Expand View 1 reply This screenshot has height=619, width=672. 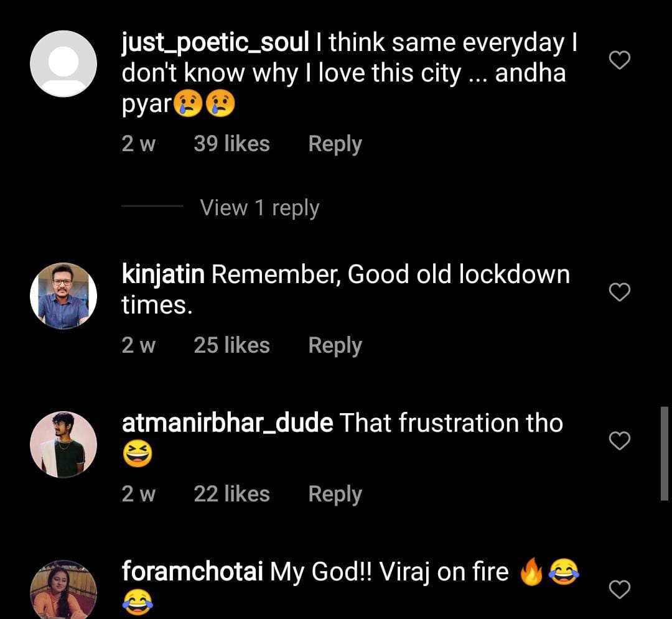259,208
